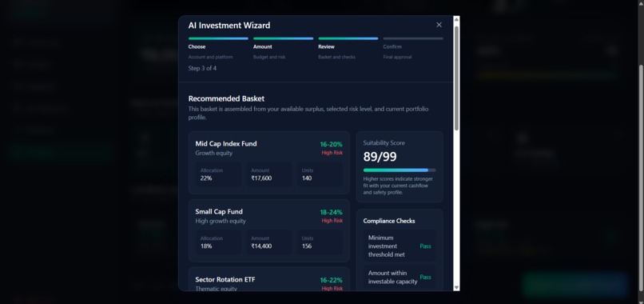
Task: Click the ₹17,600 amount value
Action: 261,178
